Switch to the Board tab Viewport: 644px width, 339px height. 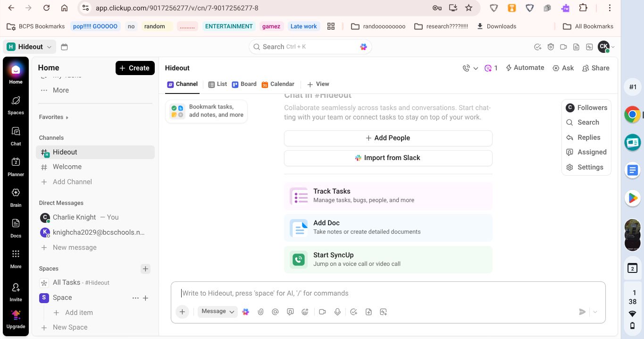coord(244,84)
